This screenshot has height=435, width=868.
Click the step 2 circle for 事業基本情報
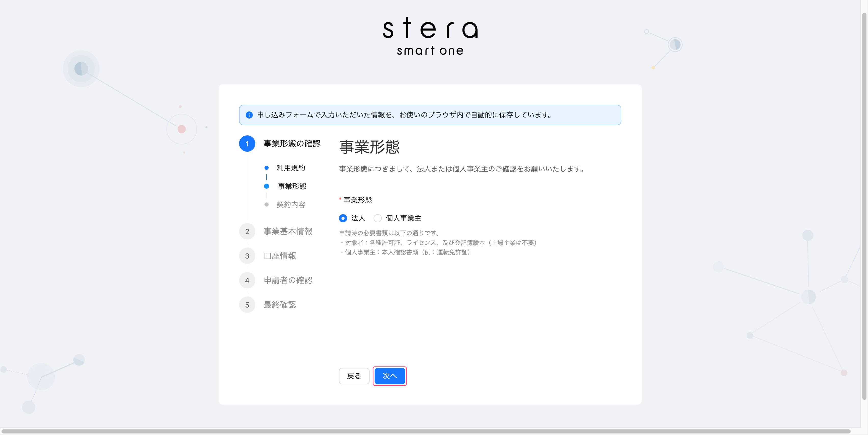point(247,231)
